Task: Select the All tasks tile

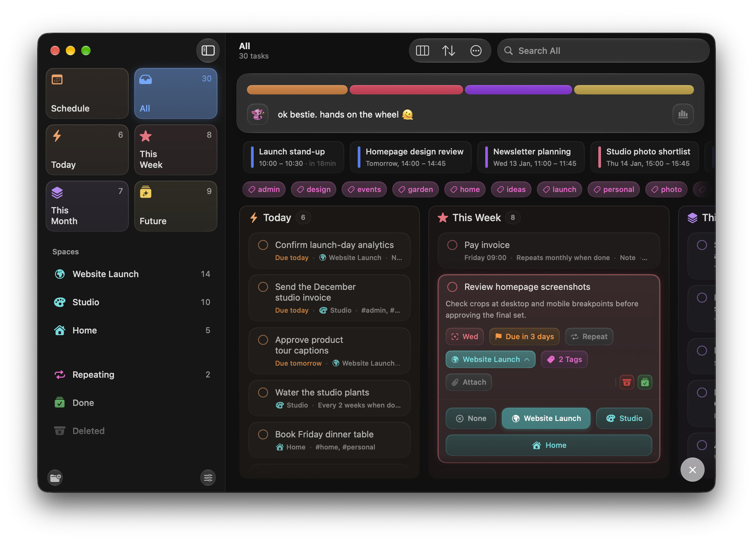Action: 176,93
